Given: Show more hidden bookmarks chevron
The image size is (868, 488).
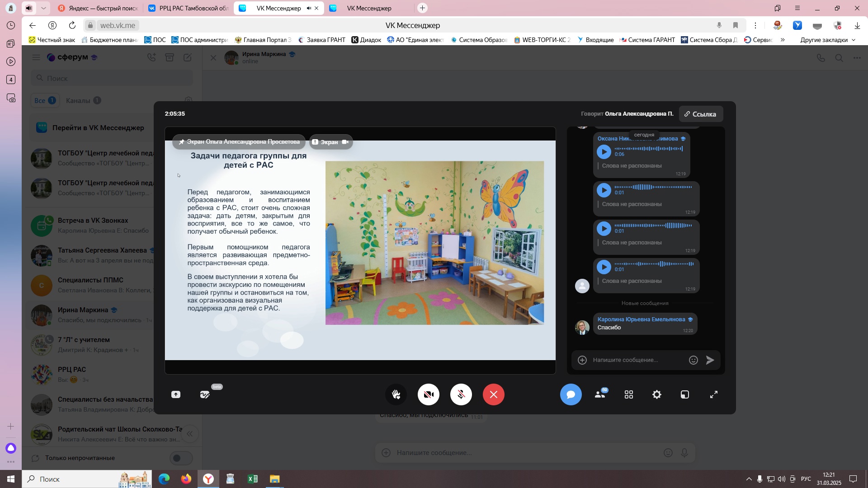Looking at the screenshot, I should [x=783, y=40].
